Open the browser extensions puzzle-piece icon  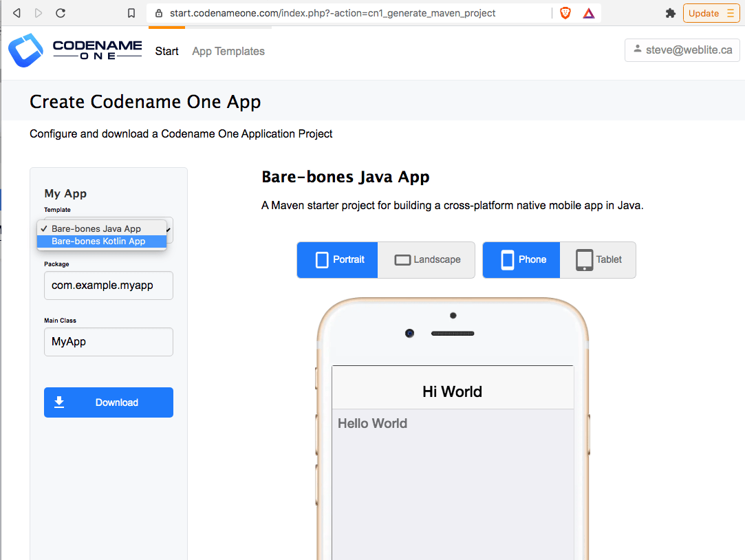(x=671, y=12)
